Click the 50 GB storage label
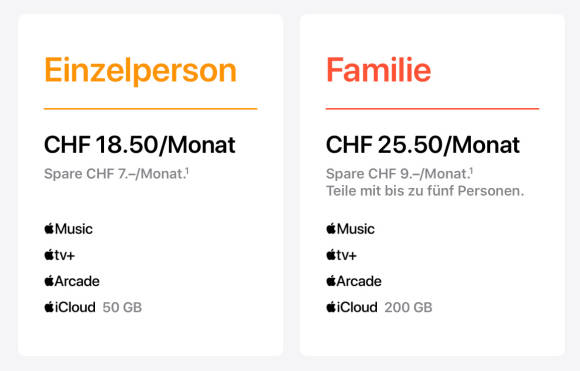 pyautogui.click(x=122, y=307)
